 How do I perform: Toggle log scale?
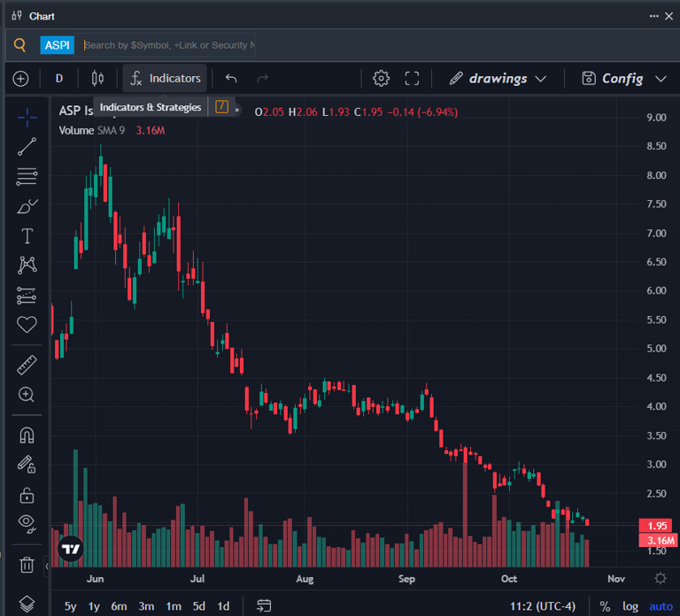click(x=630, y=606)
